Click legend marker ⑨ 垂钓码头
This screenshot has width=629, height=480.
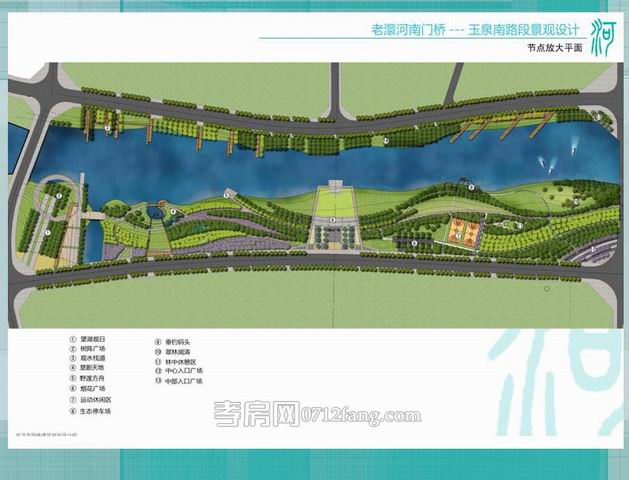tap(157, 341)
